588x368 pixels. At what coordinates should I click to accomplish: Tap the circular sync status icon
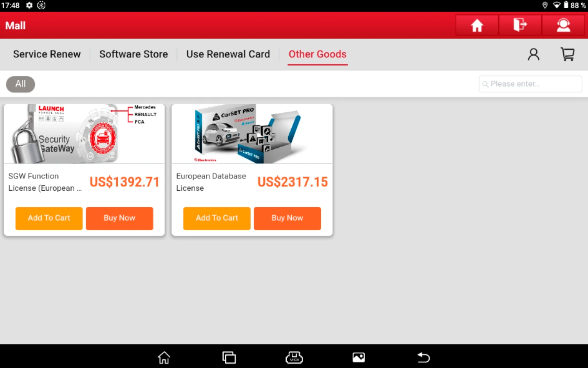click(x=41, y=5)
